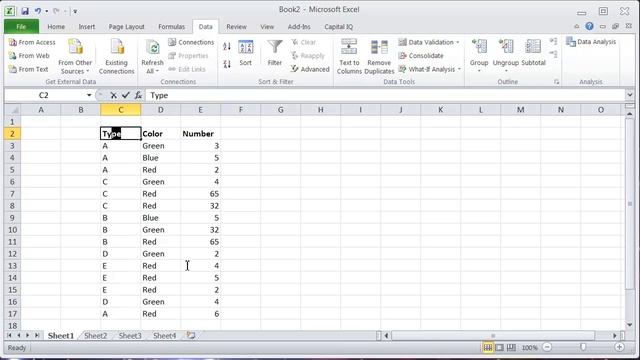Expand the Ungroup dropdown
This screenshot has width=640, height=360.
pyautogui.click(x=506, y=71)
